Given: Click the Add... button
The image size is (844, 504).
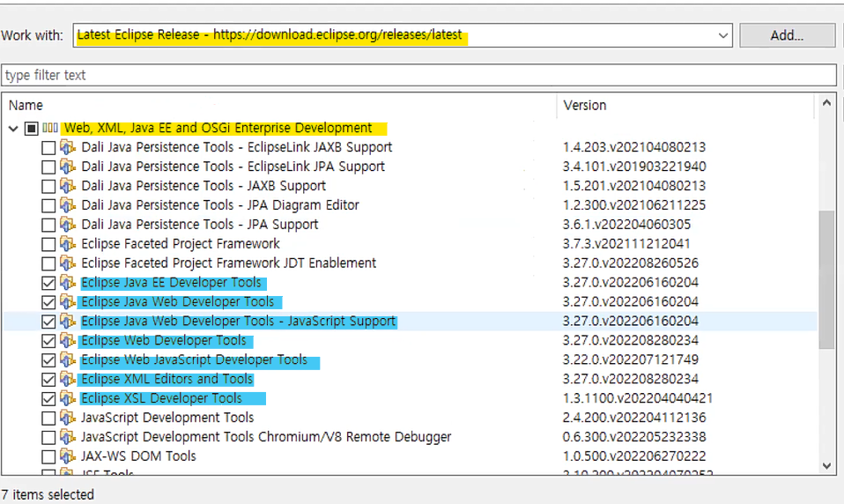Looking at the screenshot, I should point(787,35).
